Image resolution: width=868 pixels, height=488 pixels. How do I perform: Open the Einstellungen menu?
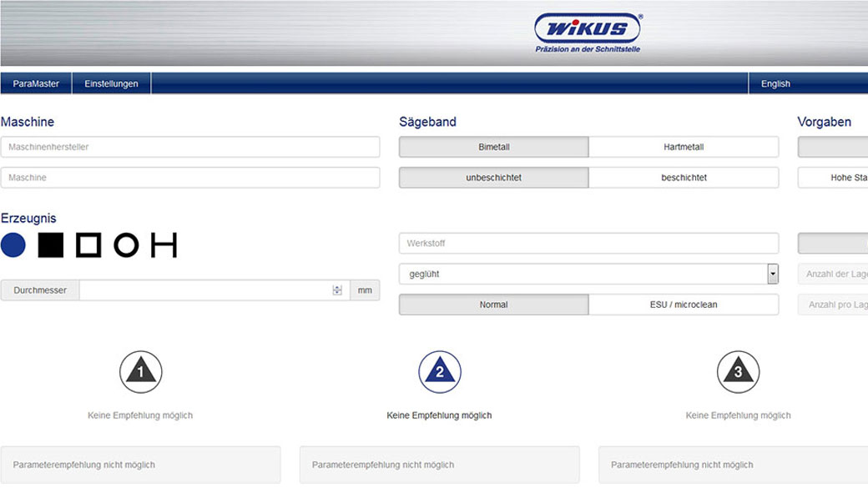click(x=111, y=83)
